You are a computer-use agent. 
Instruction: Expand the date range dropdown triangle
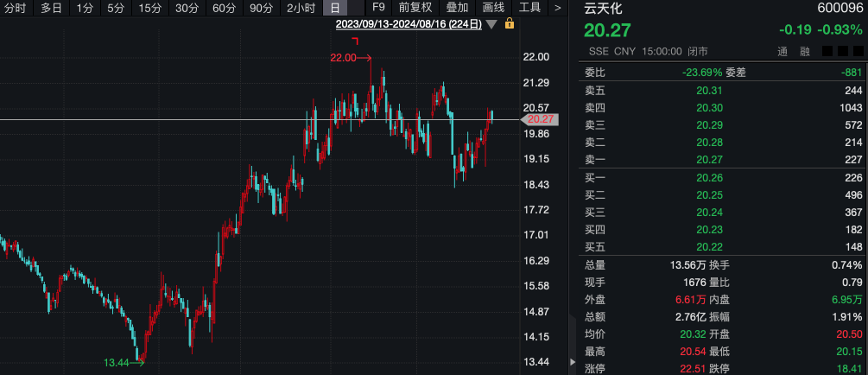pos(492,24)
